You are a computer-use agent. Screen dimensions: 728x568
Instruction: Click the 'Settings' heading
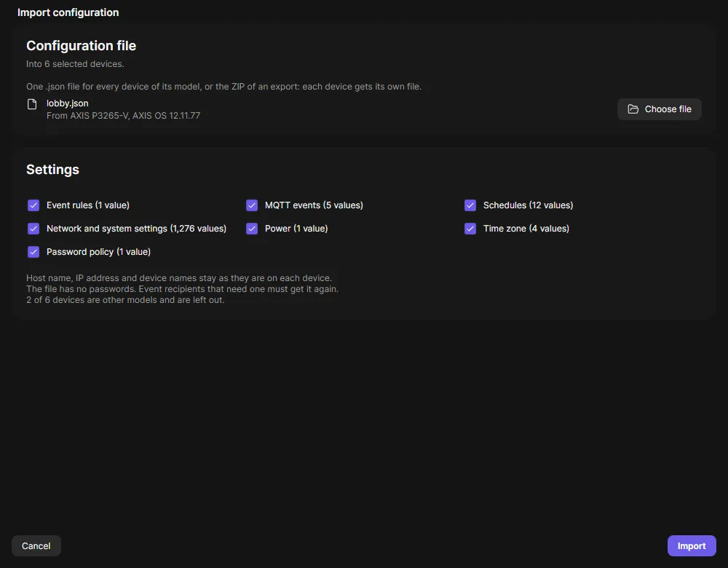[53, 170]
